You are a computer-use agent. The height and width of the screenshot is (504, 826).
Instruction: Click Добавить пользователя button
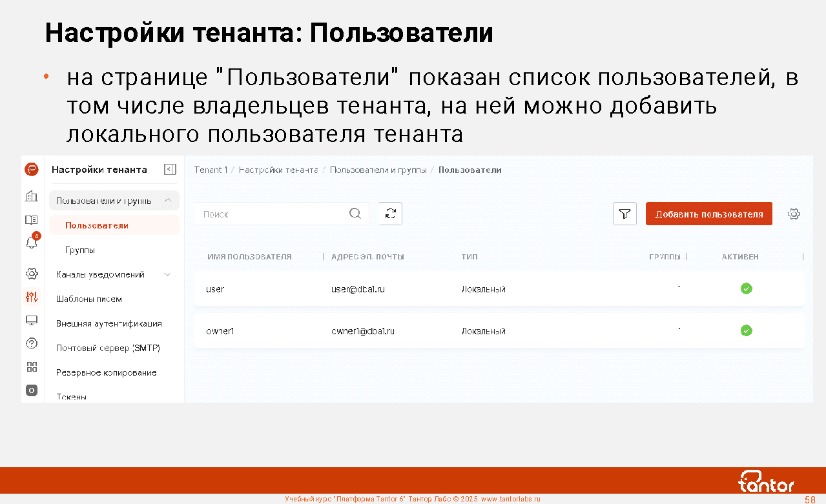coord(708,214)
